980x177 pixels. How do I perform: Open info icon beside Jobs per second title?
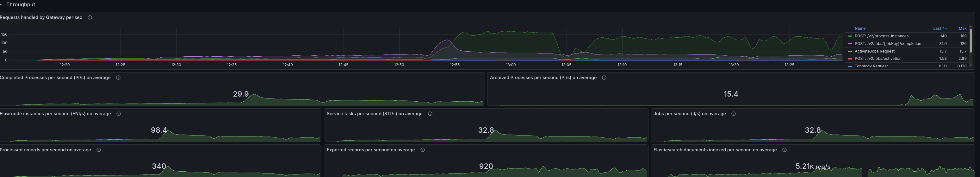[x=734, y=114]
